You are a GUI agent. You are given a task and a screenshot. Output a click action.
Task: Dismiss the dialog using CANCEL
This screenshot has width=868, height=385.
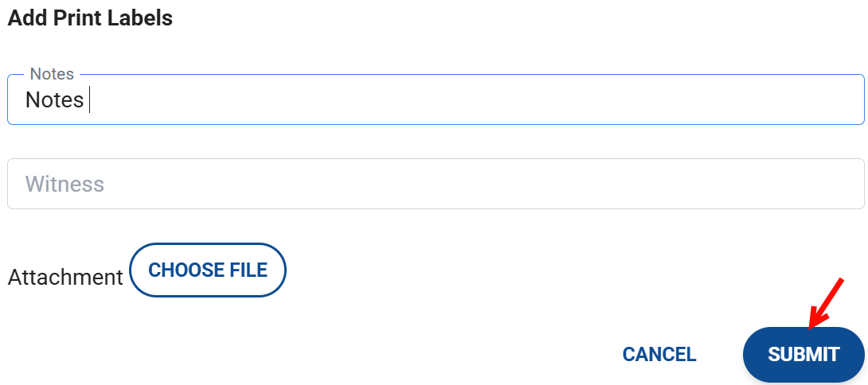pyautogui.click(x=659, y=354)
